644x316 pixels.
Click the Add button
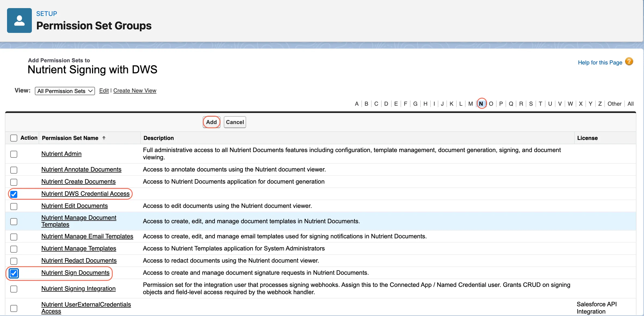[211, 122]
